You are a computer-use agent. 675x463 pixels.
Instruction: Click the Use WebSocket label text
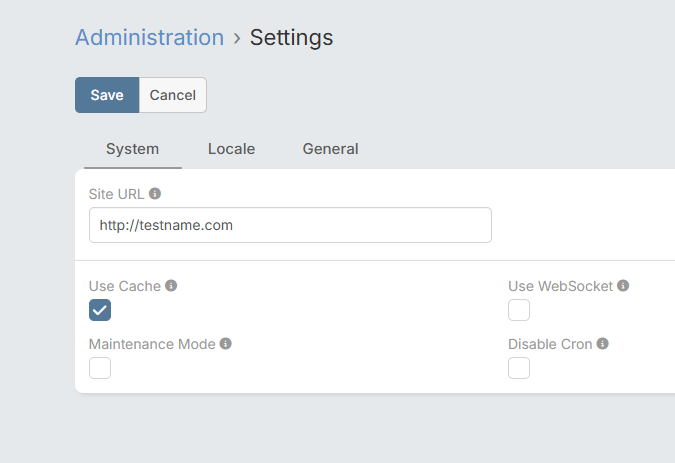[x=560, y=286]
